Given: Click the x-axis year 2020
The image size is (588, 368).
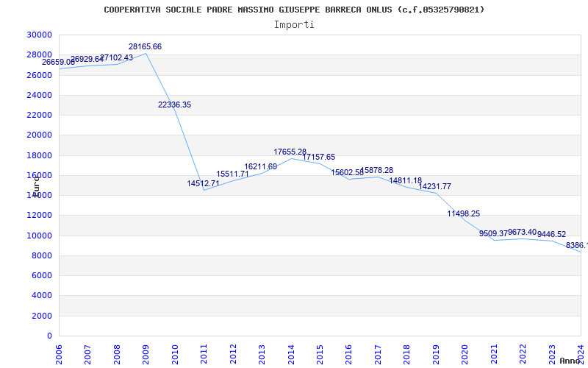Looking at the screenshot, I should coord(465,353).
